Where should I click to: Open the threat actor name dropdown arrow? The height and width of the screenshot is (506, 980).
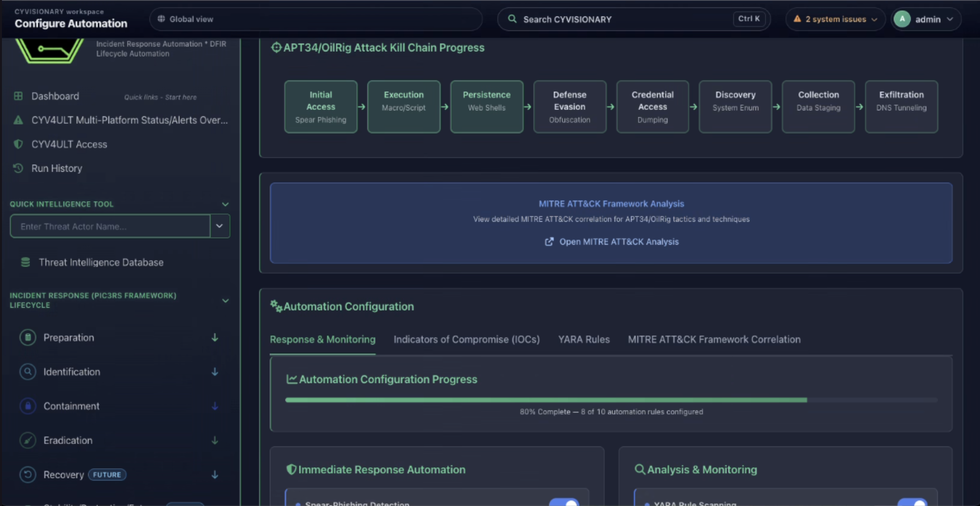[x=220, y=226]
